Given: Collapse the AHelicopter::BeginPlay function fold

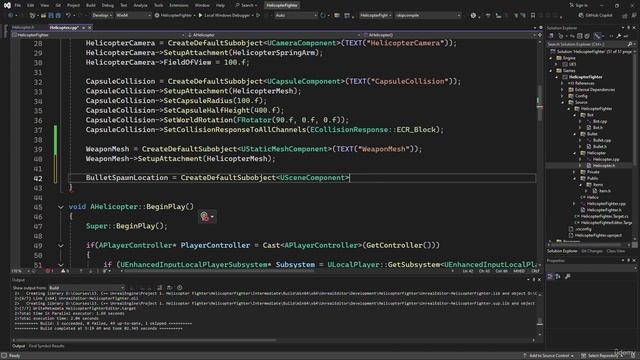Looking at the screenshot, I should tap(61, 207).
